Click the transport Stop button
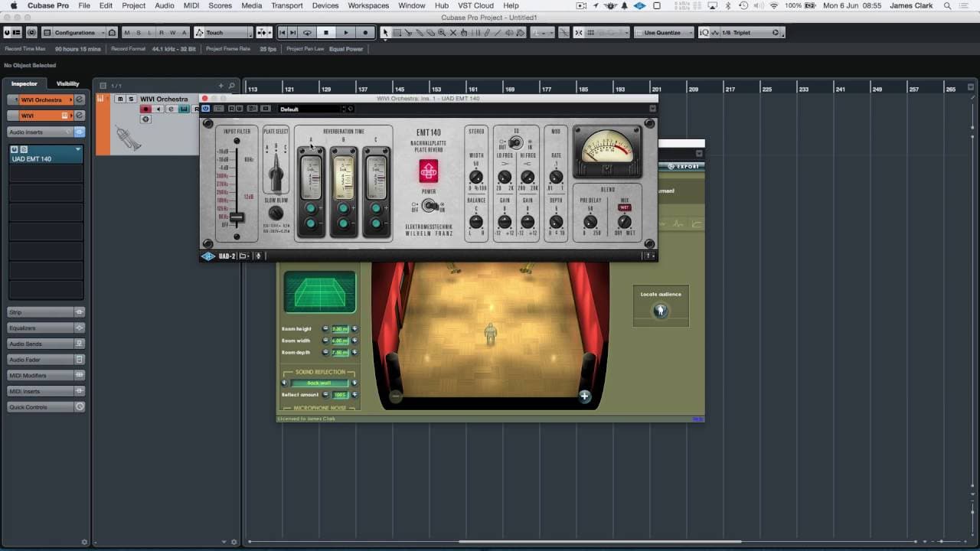The height and width of the screenshot is (551, 980). click(326, 33)
